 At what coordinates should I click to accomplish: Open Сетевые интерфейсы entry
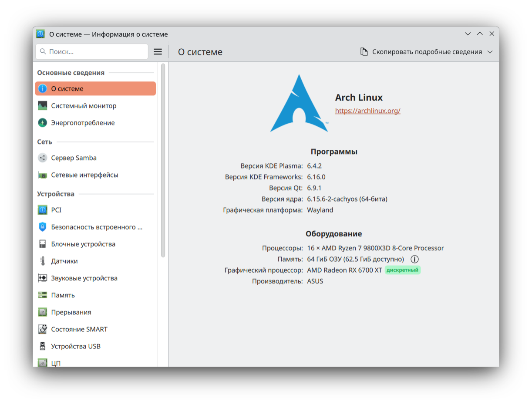[x=95, y=175]
